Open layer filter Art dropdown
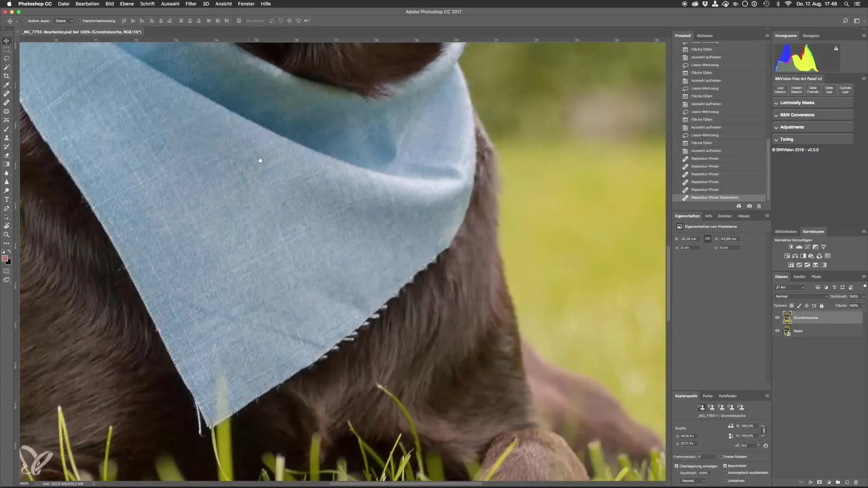The image size is (868, 488). (790, 287)
